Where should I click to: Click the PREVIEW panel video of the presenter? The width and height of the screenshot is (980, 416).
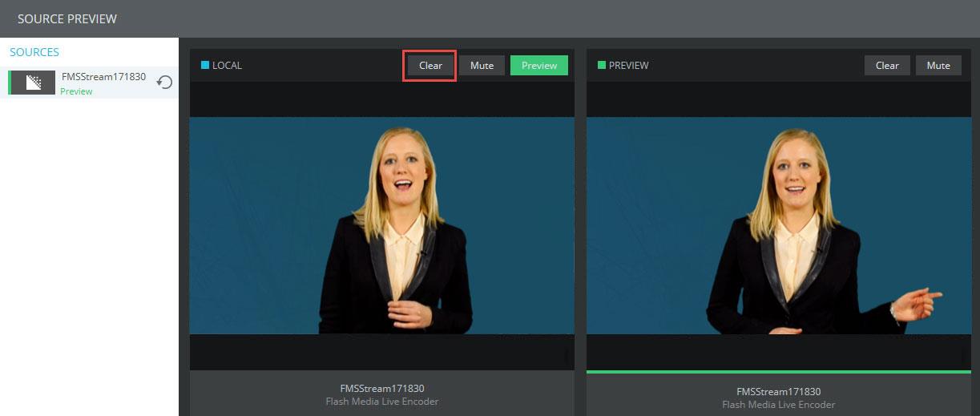(x=778, y=225)
